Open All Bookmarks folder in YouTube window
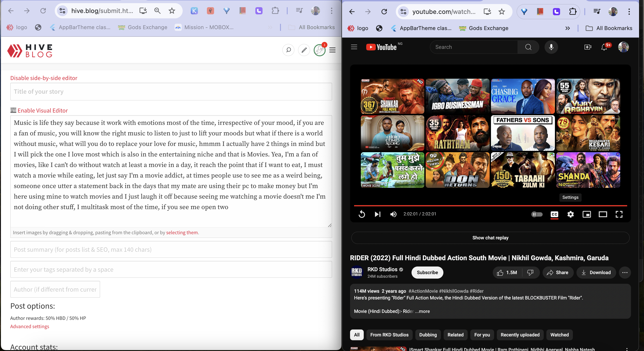Image resolution: width=644 pixels, height=351 pixels. click(x=609, y=28)
